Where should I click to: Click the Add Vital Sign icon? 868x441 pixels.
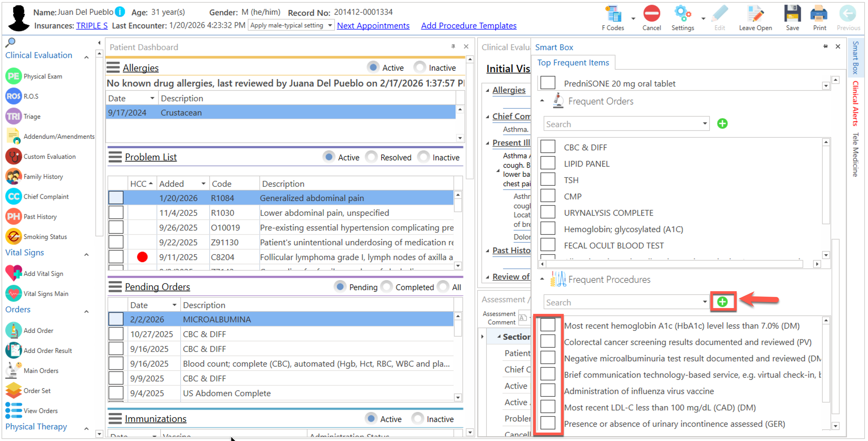point(13,274)
